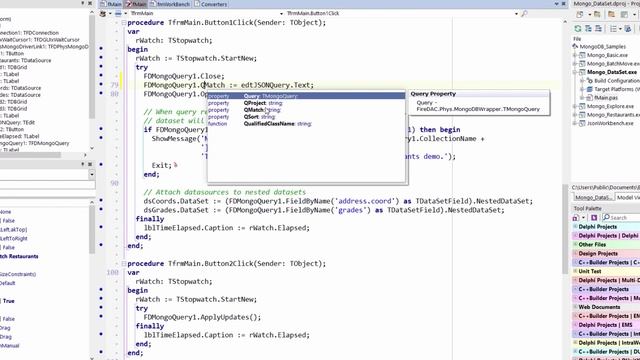
Task: Choose Query: TMongoQuery in code completion list
Action: tap(306, 96)
